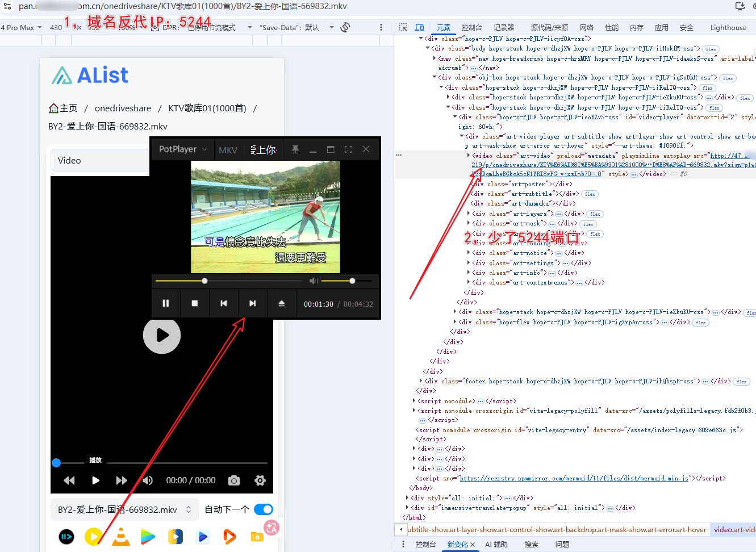Expand the video art-video element node
756x552 pixels.
point(469,155)
